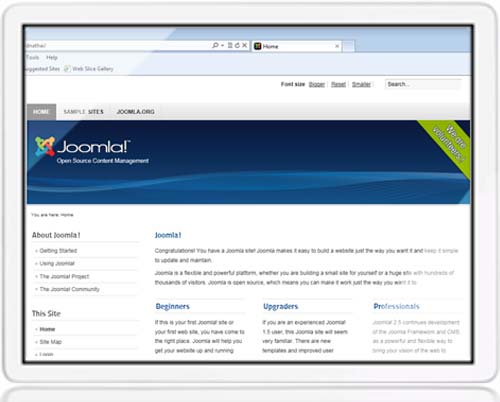Click the Web Slice Gallery icon
Viewport: 500px width, 402px height.
coord(67,69)
